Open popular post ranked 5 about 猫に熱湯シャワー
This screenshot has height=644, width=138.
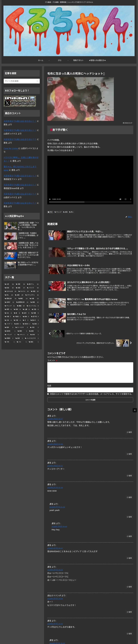[x=21, y=265]
